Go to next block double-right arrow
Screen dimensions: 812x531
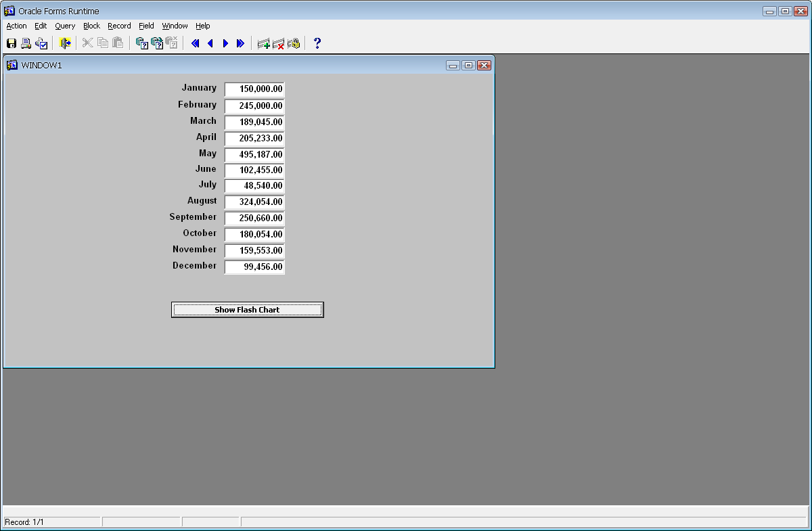(x=240, y=43)
